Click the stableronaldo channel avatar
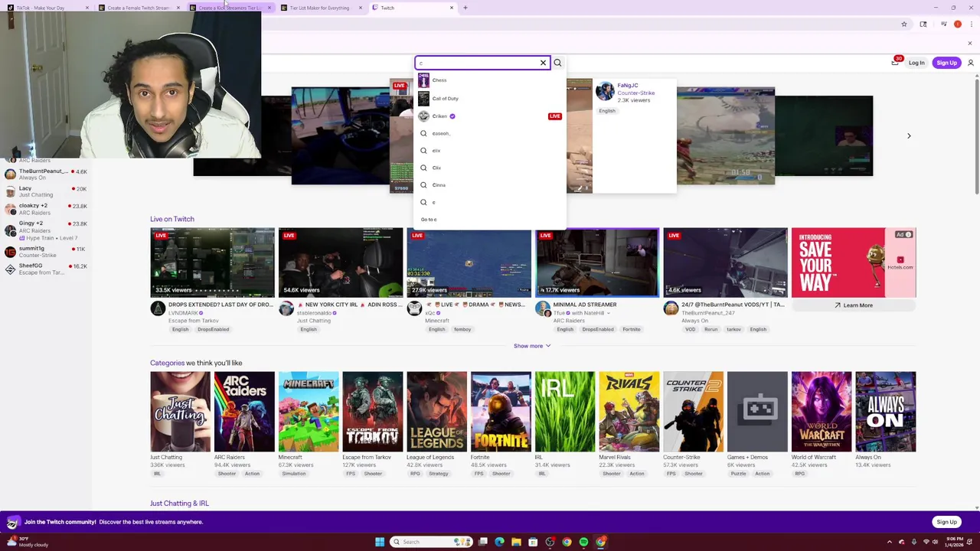 (x=286, y=308)
